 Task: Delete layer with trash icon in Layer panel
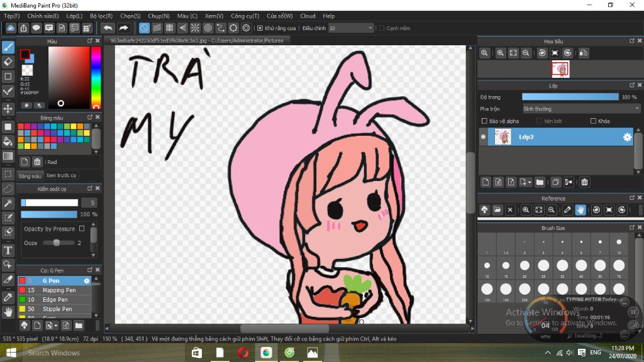pyautogui.click(x=584, y=182)
